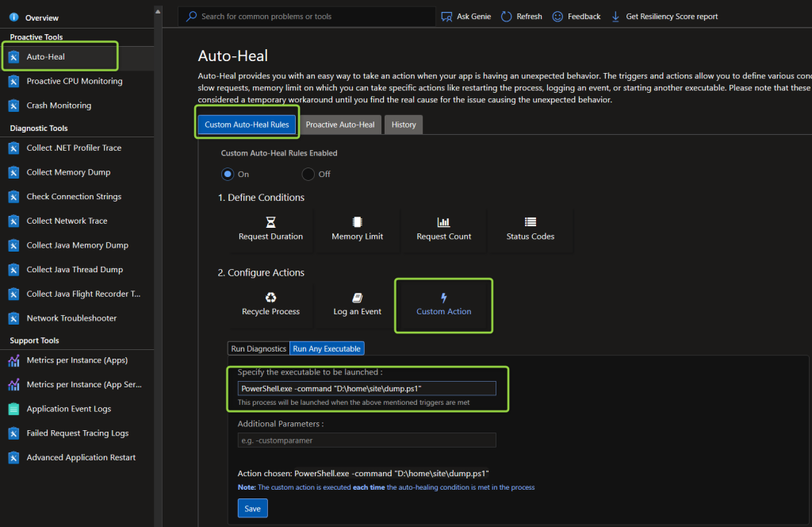The width and height of the screenshot is (812, 527).
Task: Open Collect Memory Dump in sidebar
Action: [68, 172]
